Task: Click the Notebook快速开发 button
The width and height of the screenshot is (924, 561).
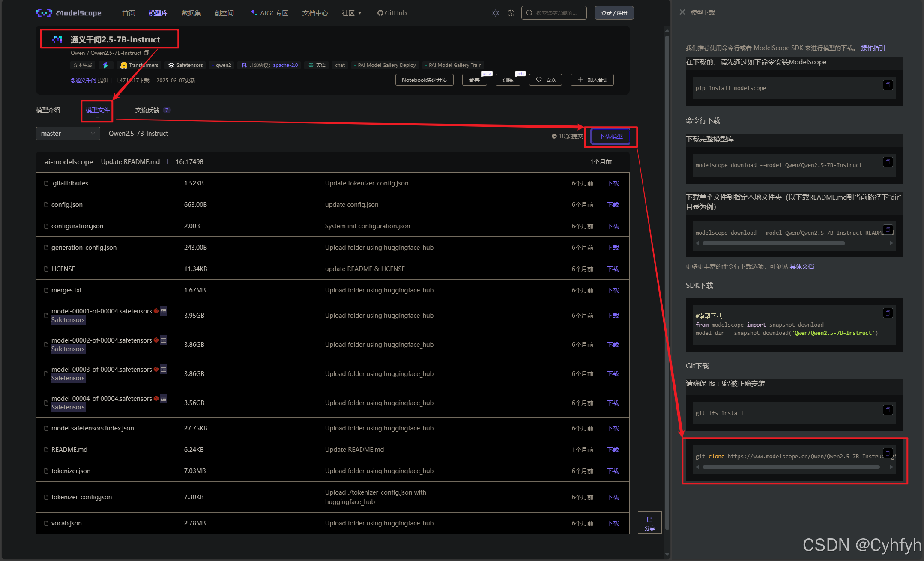Action: point(425,80)
